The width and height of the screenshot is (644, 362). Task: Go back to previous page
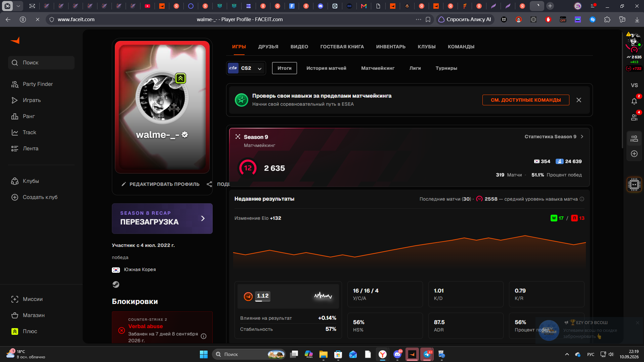pyautogui.click(x=8, y=19)
